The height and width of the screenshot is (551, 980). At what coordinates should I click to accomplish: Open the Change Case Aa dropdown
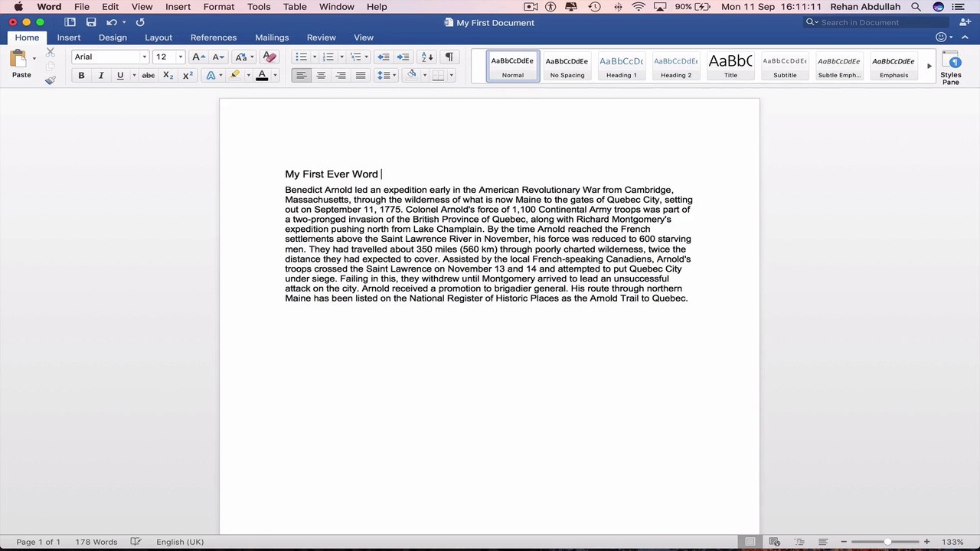click(245, 57)
